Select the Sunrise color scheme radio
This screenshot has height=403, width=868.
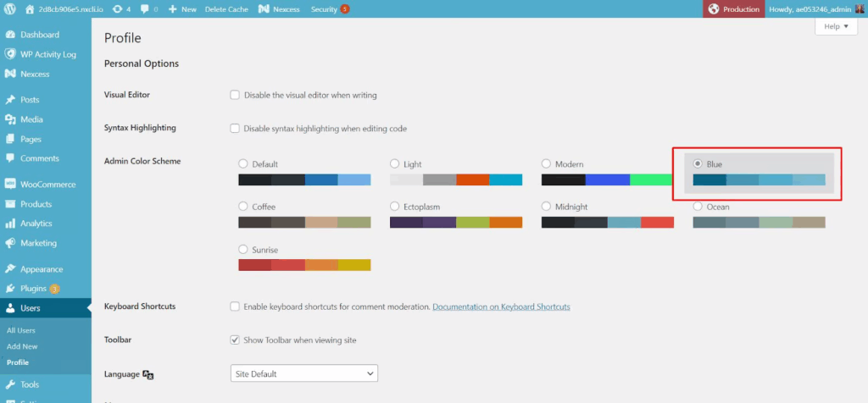(x=243, y=249)
